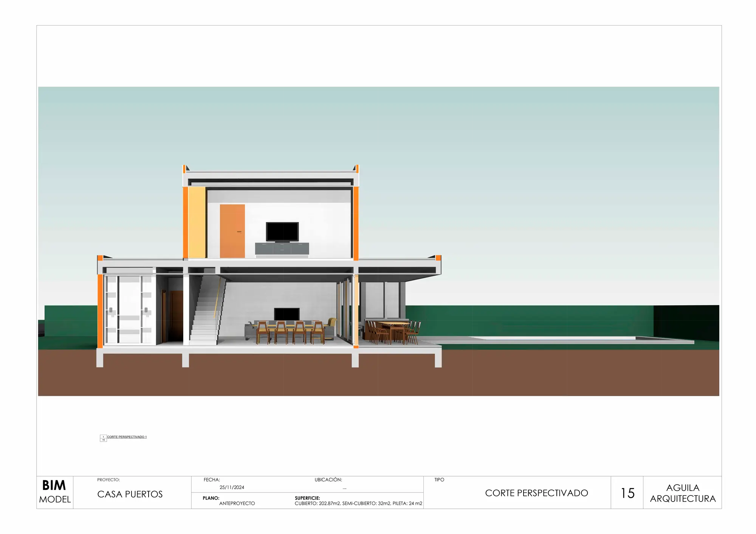Select the upper floor television

click(x=282, y=232)
